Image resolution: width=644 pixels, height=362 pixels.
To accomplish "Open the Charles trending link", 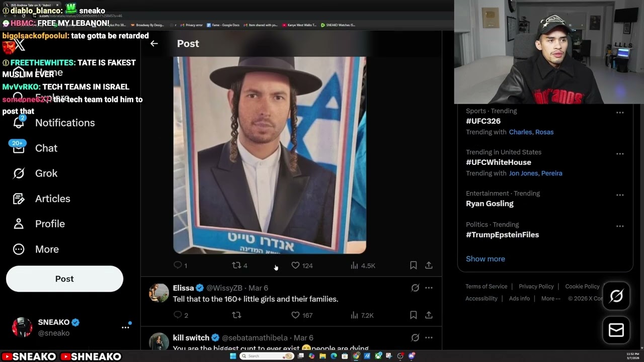I will coord(520,132).
